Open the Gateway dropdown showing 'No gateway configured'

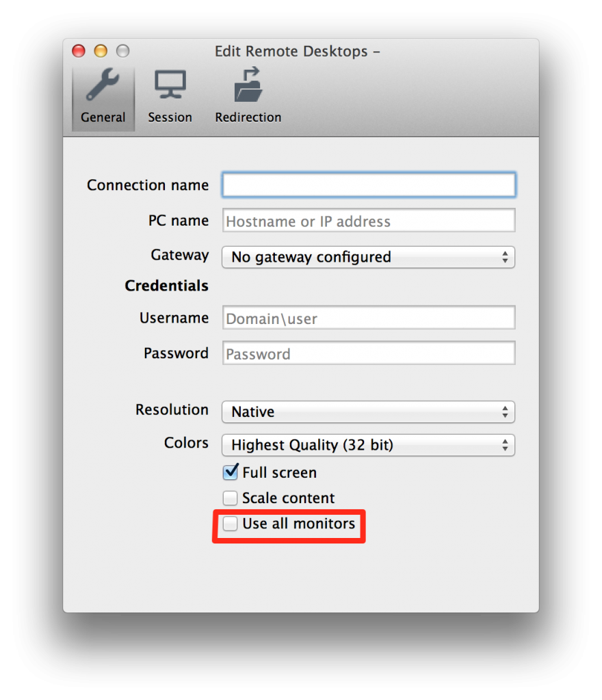point(368,257)
